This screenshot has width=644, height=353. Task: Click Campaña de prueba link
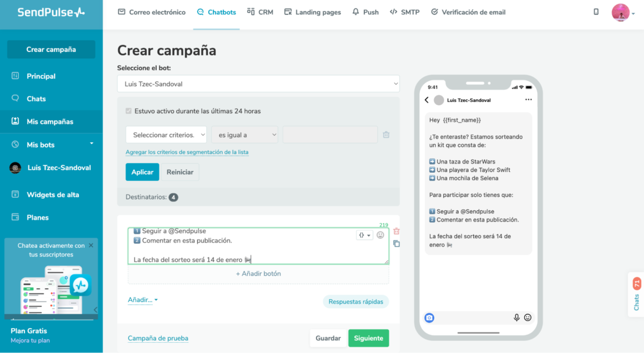pos(158,339)
